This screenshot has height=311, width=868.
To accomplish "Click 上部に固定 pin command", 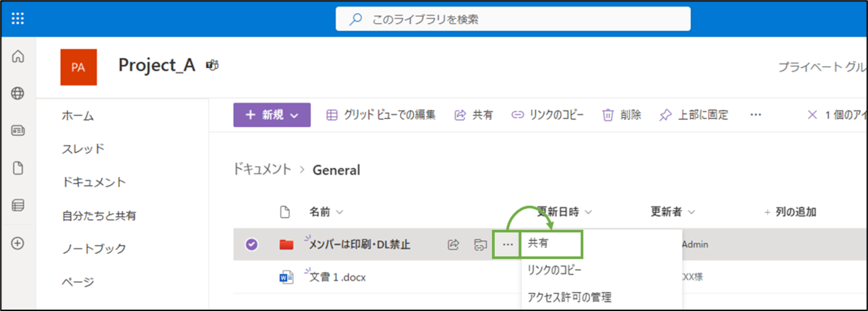I will [x=694, y=115].
